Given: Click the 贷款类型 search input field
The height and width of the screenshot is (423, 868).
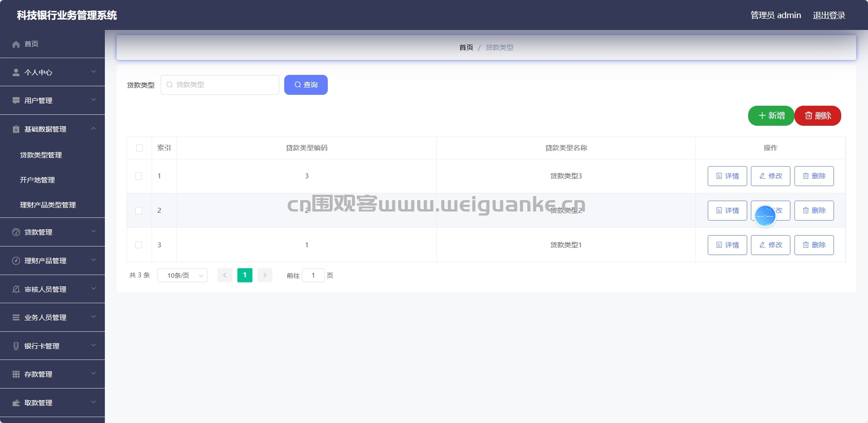Looking at the screenshot, I should point(220,85).
